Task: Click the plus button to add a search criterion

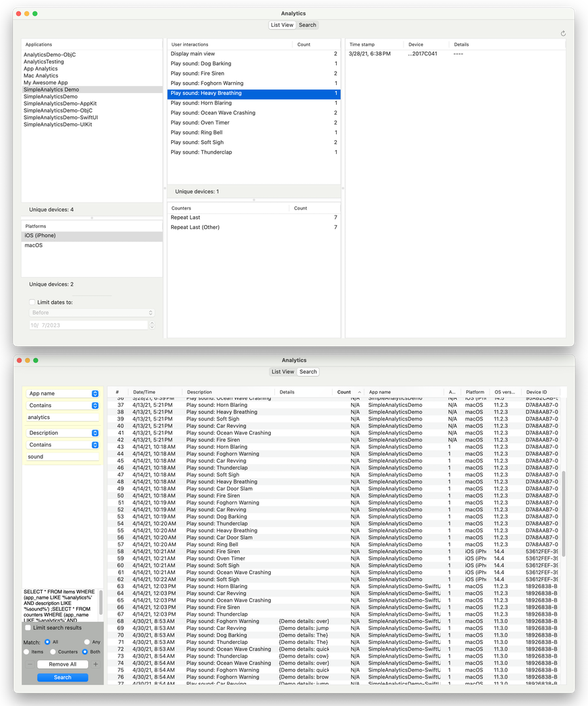Action: 96,664
